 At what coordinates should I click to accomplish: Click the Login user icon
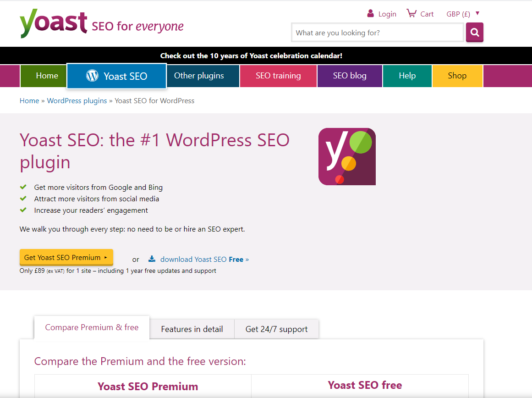(371, 14)
